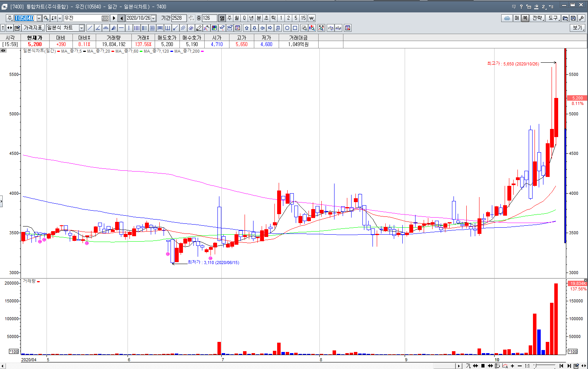The width and height of the screenshot is (588, 369).
Task: Select the vertical line tool
Action: pyautogui.click(x=129, y=28)
